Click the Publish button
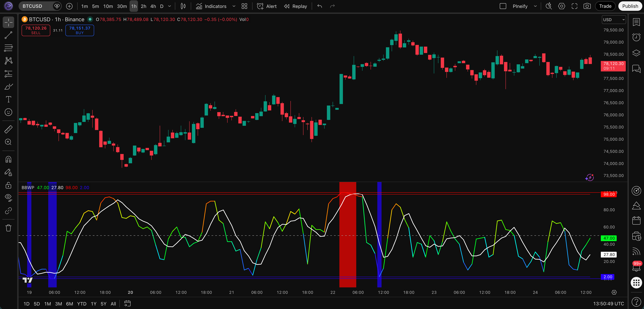This screenshot has height=309, width=644. (x=630, y=6)
